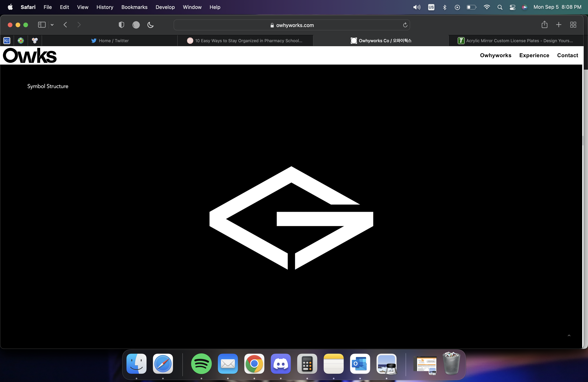The width and height of the screenshot is (588, 382).
Task: Open Control Center
Action: (512, 7)
